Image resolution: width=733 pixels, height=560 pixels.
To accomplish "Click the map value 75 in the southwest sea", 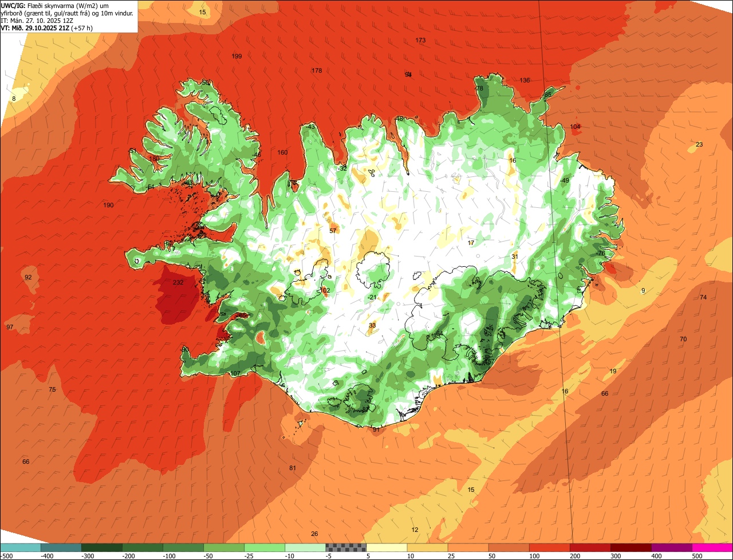I will (x=52, y=389).
